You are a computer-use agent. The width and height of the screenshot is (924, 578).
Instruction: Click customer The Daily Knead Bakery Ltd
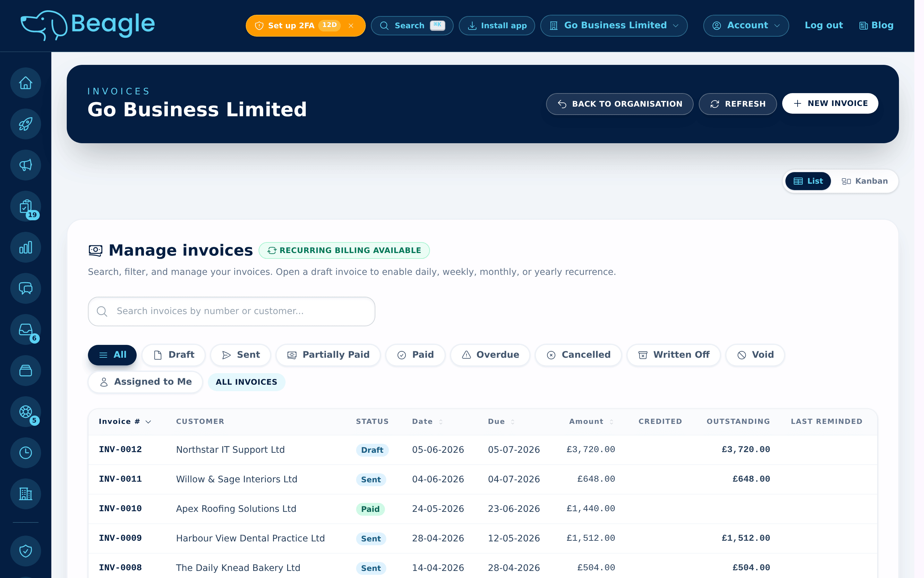[x=238, y=568]
